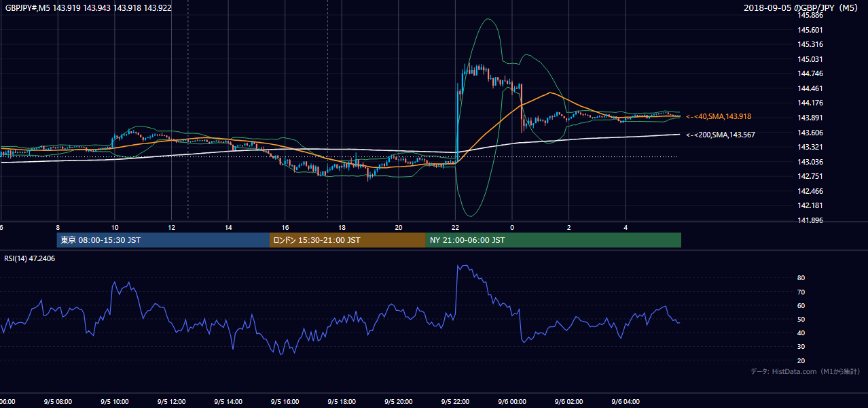Click the 200 SMA 143.567 label
Screen dimensions: 868x408
(721, 135)
